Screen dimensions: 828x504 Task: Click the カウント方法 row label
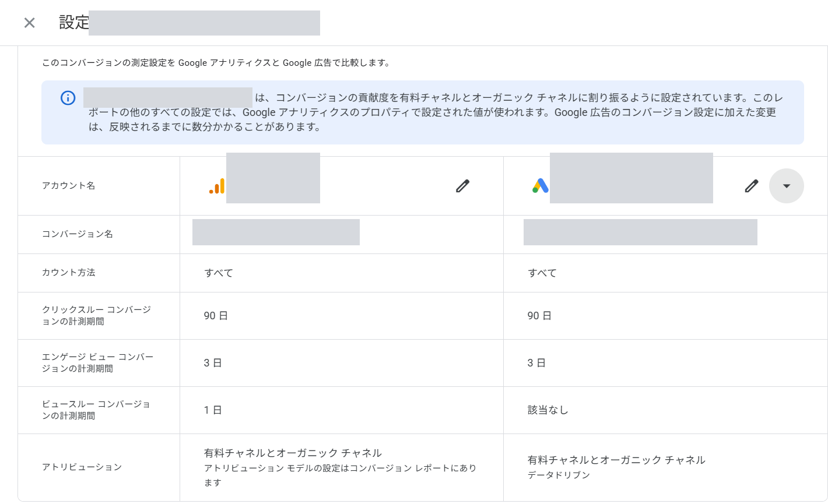[x=68, y=272]
